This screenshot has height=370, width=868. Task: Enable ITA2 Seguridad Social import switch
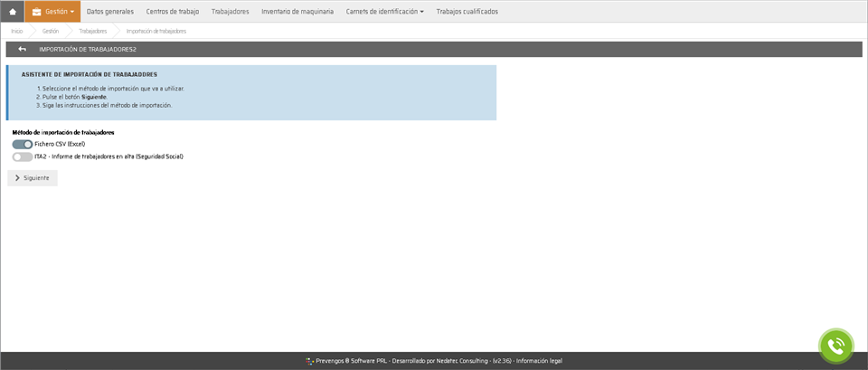pos(22,157)
